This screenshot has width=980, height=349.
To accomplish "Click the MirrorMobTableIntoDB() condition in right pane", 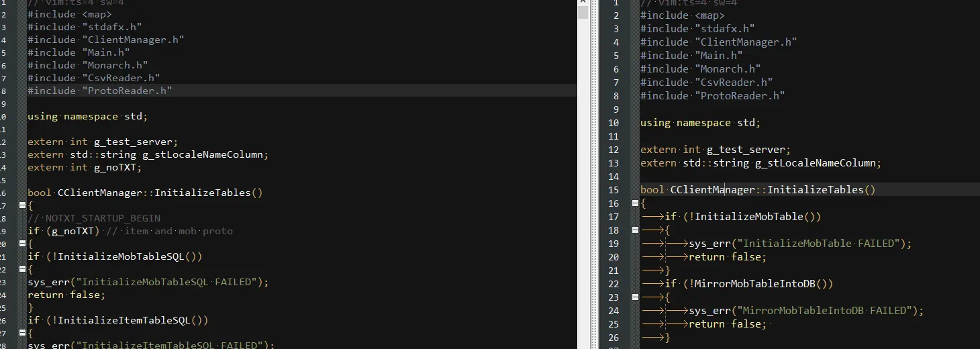I will tap(758, 284).
